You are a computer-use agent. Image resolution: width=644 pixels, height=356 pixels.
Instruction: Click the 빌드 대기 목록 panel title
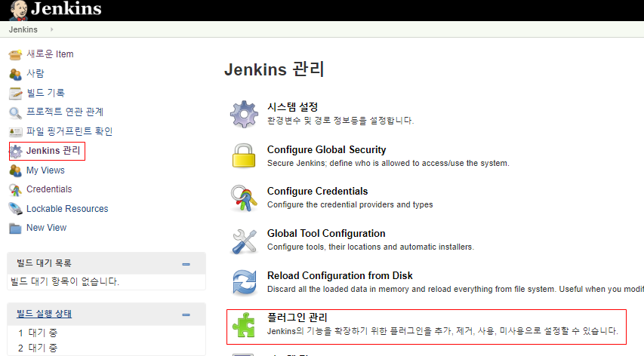tap(44, 263)
